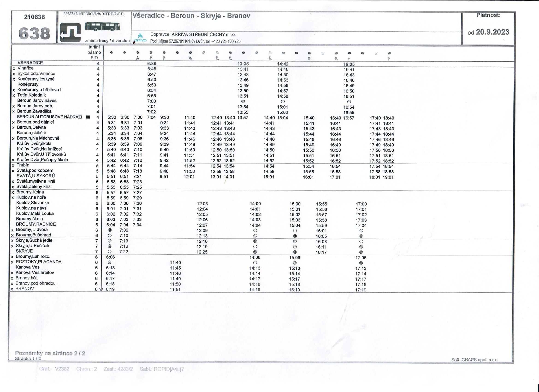
Task: Click the crossed-box symbol beside BEROUN,AUTOBUSOVÉ NÁDRAŽÍ
Action: pyautogui.click(x=88, y=117)
